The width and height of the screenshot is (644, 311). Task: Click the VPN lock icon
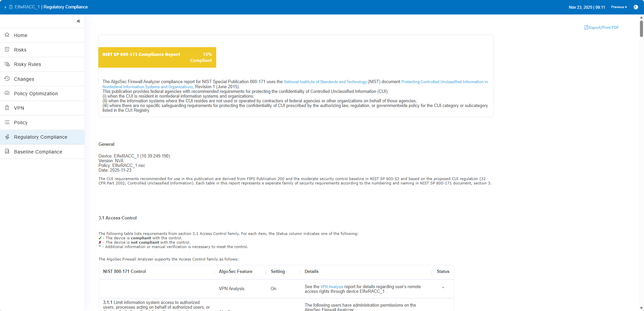pyautogui.click(x=7, y=108)
